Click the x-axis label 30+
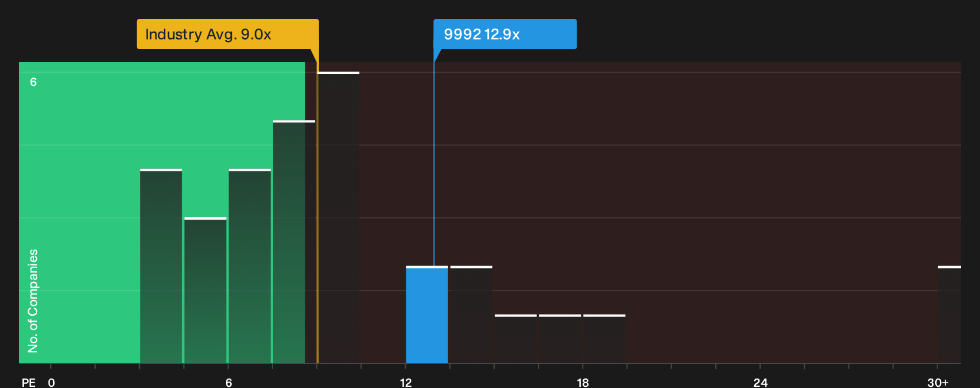This screenshot has height=388, width=980. coord(938,382)
